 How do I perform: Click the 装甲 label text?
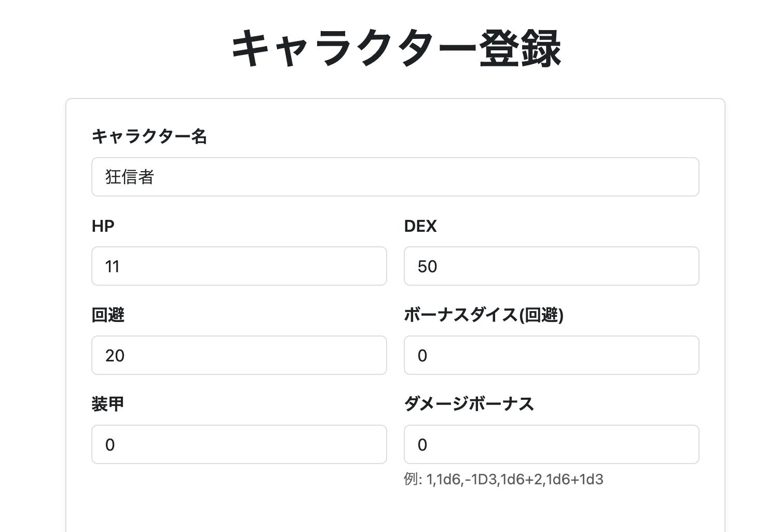pos(107,404)
